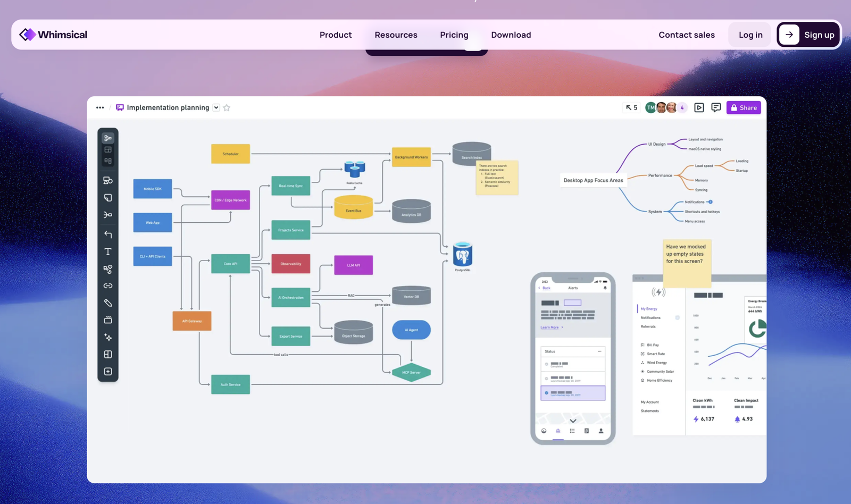Select the sticky note tool

pyautogui.click(x=108, y=198)
